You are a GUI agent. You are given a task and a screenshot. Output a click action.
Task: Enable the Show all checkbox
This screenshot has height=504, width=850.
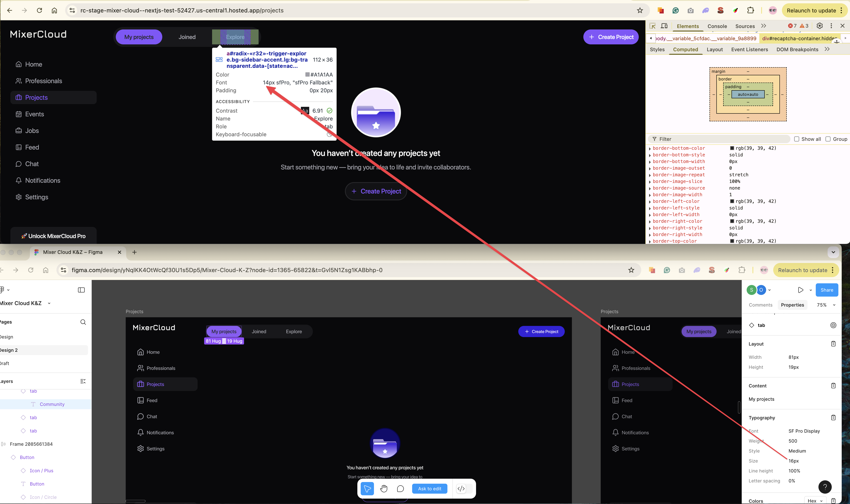click(x=796, y=139)
